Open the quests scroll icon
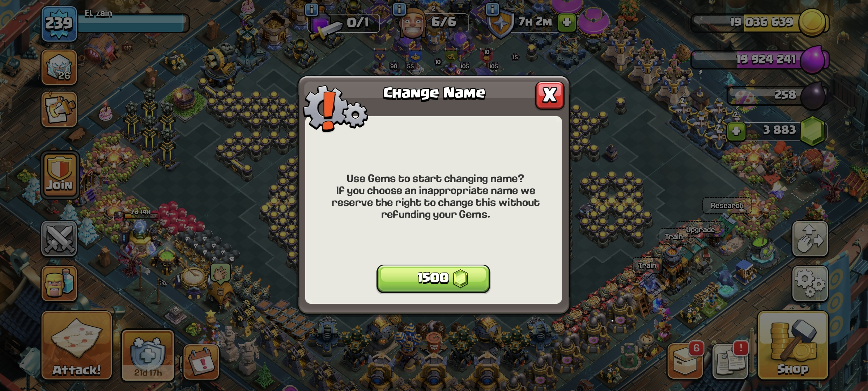Image resolution: width=868 pixels, height=391 pixels. 59,109
